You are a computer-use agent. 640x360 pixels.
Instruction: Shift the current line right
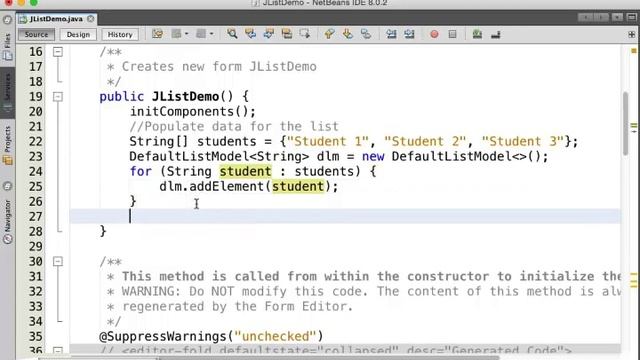(x=409, y=34)
